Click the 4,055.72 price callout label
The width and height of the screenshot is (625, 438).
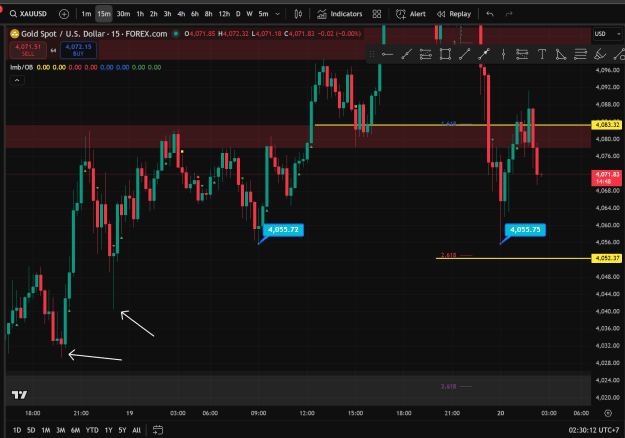pos(283,230)
